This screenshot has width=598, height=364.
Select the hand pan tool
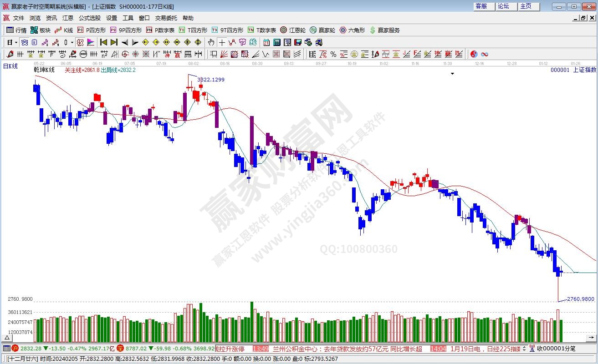click(211, 42)
